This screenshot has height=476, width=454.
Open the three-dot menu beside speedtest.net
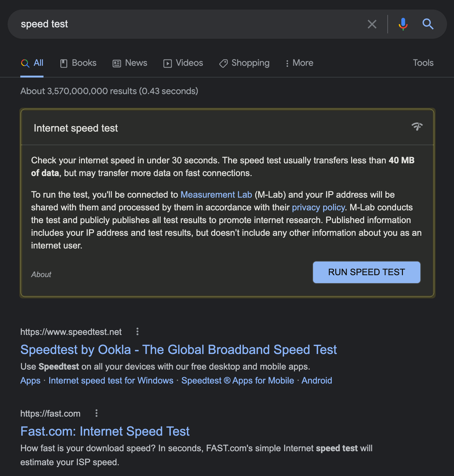(137, 331)
